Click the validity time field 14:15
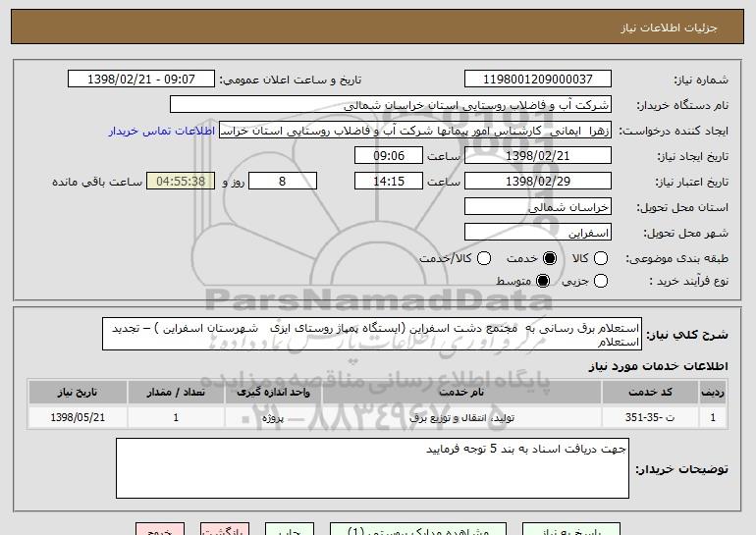This screenshot has width=756, height=535. (x=389, y=182)
